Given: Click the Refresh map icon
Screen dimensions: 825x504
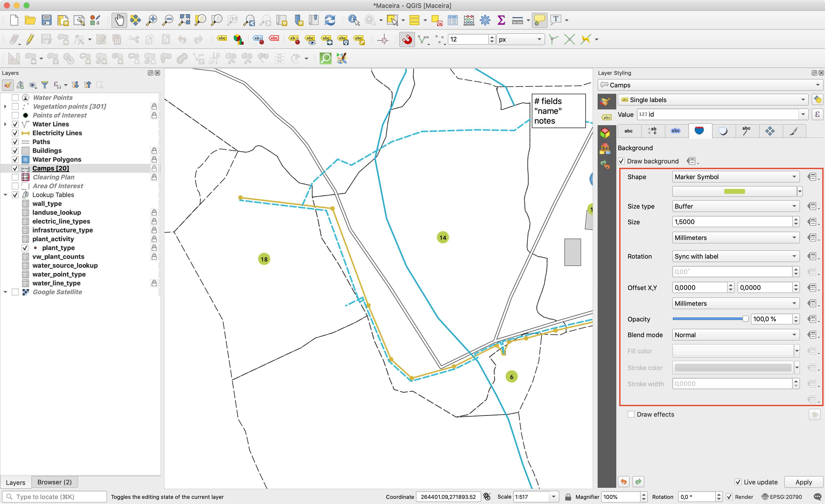Looking at the screenshot, I should [330, 20].
